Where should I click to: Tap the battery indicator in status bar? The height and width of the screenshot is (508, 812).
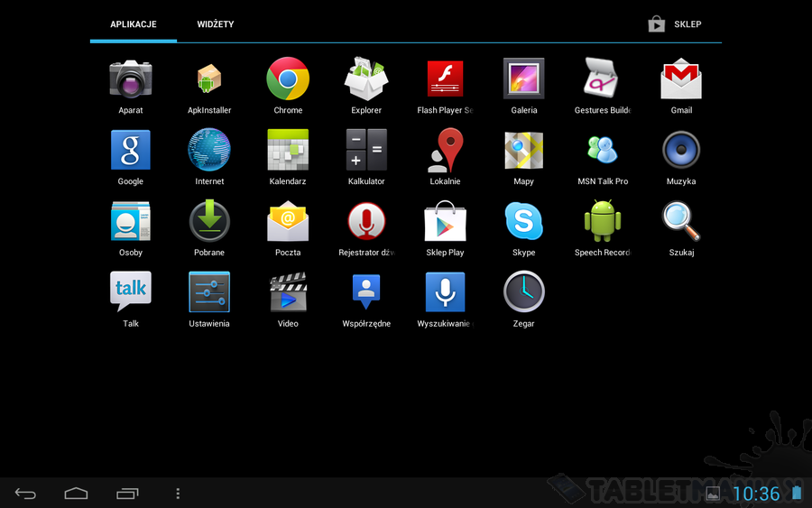point(797,493)
